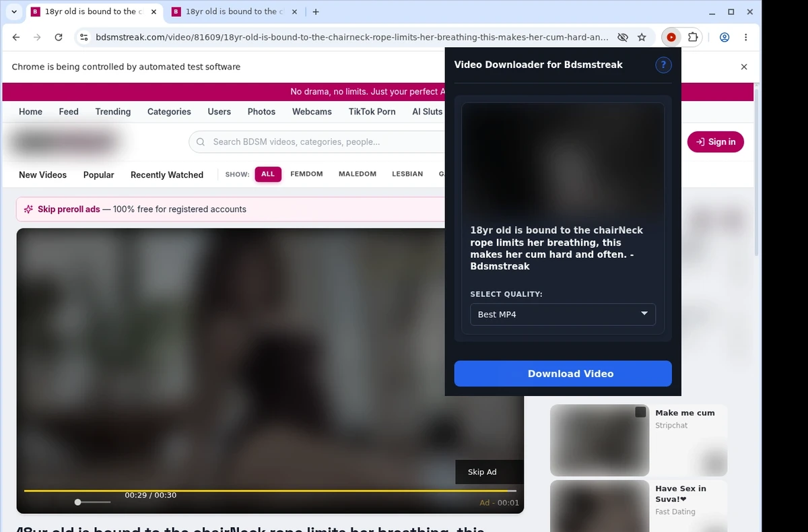Open the Feed nav item

[x=69, y=112]
